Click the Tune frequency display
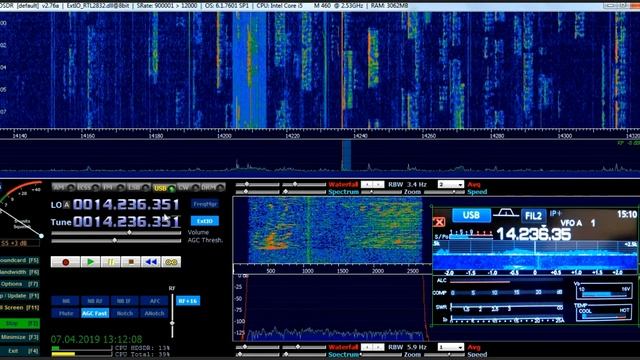Screen dimensions: 640x360 126,222
